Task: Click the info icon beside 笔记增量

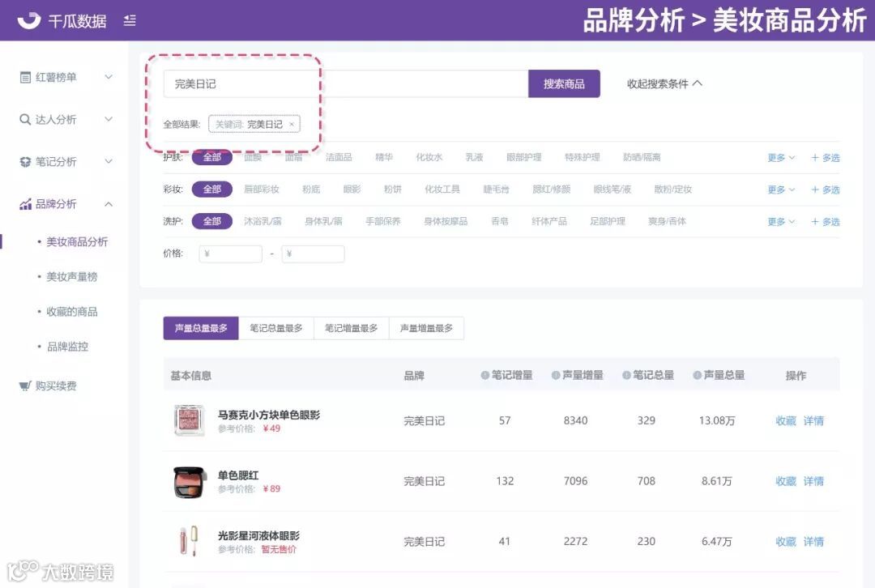Action: coord(485,376)
